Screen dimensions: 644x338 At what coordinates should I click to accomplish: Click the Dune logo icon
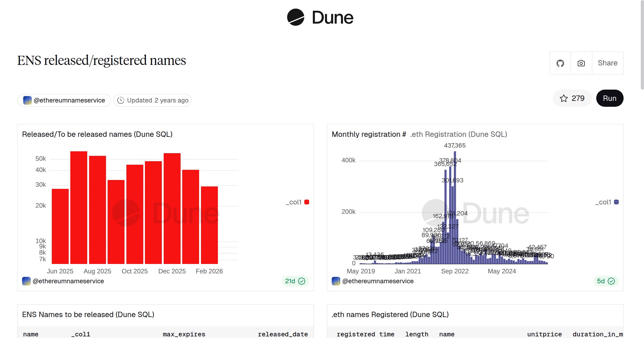coord(295,17)
